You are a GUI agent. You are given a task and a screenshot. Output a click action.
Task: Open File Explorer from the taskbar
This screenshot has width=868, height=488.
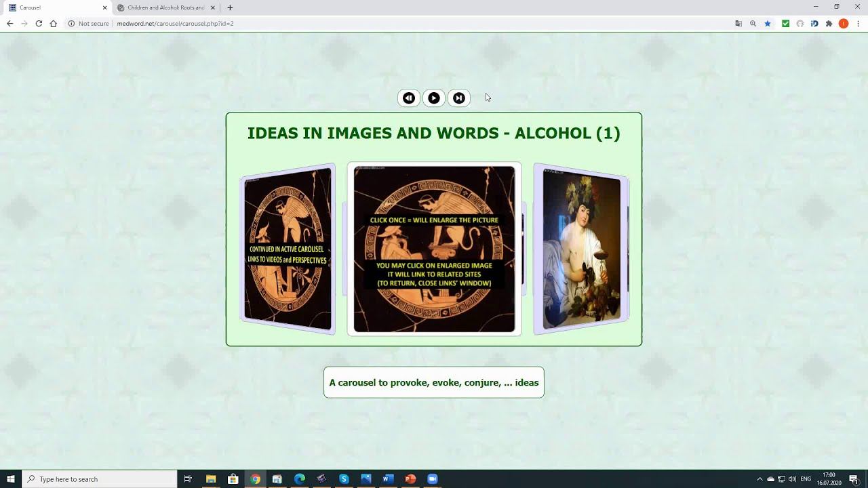(x=211, y=479)
